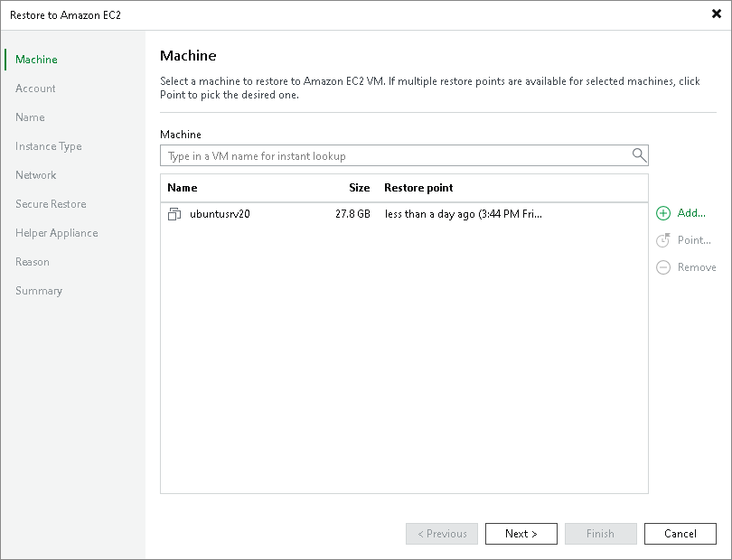This screenshot has height=560, width=732.
Task: Close the Restore to Amazon EC2 dialog
Action: pos(716,14)
